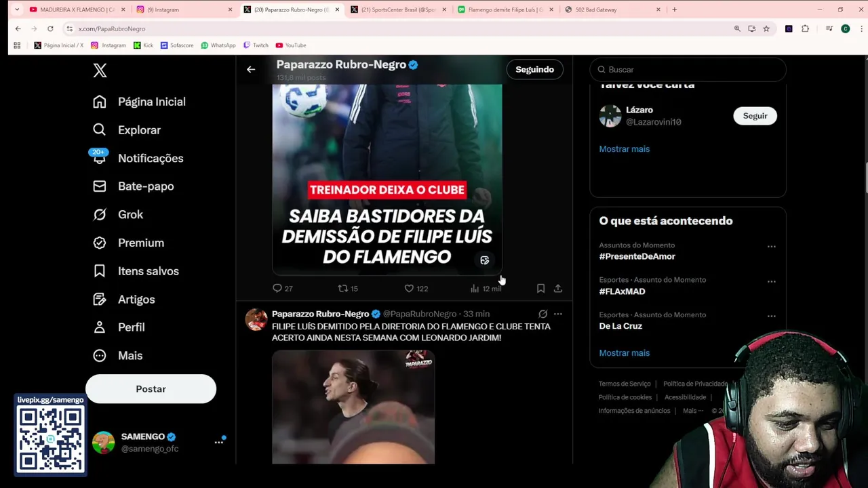This screenshot has height=488, width=868.
Task: Open options dots for #FLAxMAD
Action: [x=771, y=281]
